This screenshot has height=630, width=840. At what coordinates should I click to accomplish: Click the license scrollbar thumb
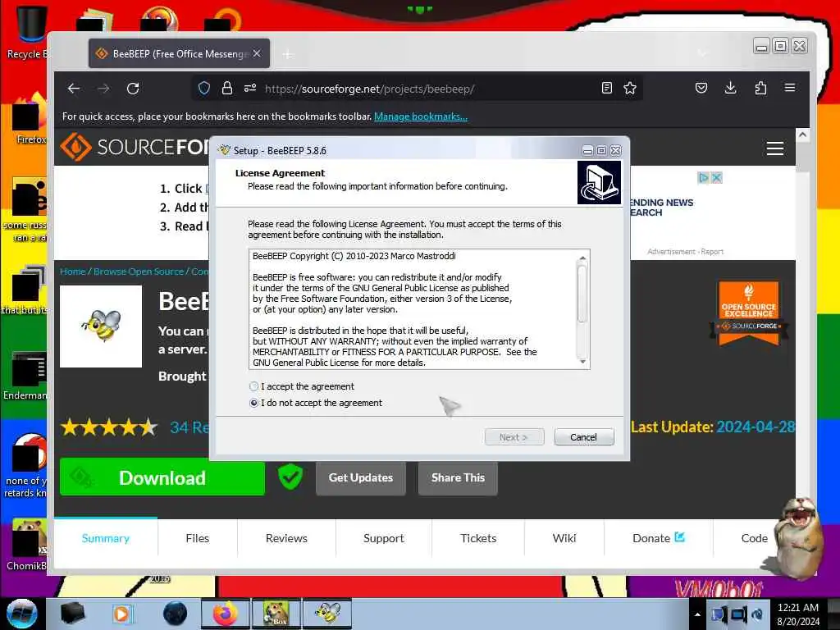click(x=582, y=294)
